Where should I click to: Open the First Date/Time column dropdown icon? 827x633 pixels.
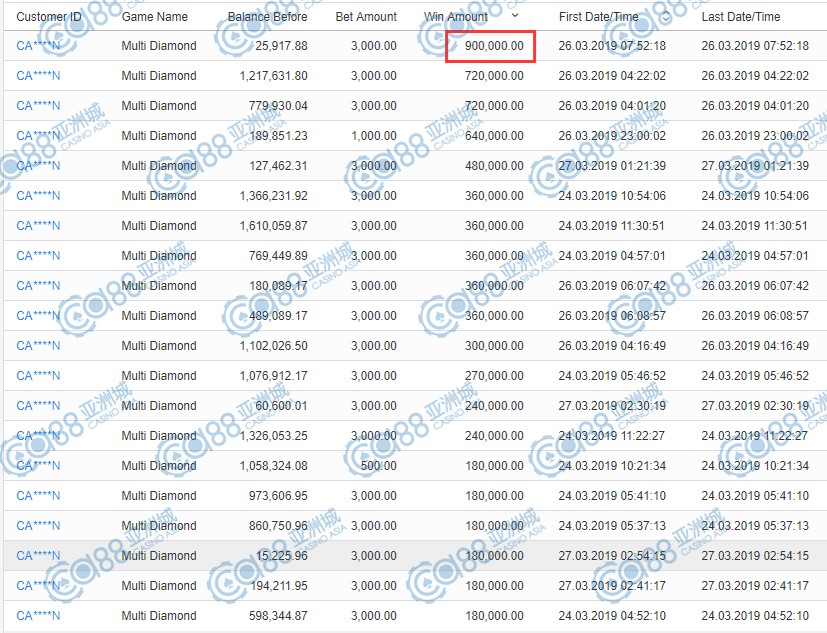(666, 18)
